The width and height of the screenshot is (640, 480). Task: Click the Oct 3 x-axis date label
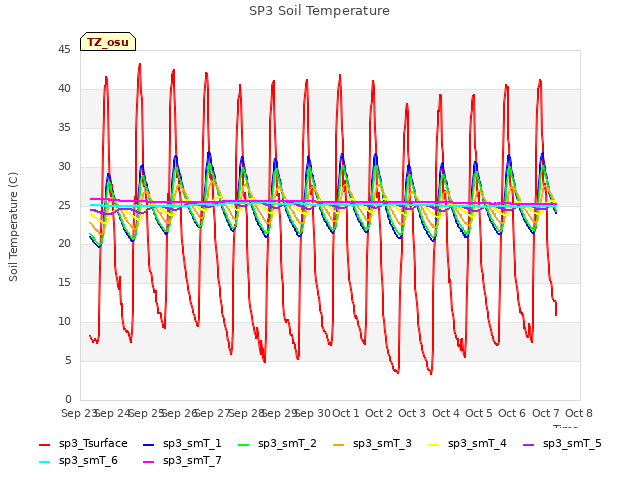[x=412, y=413]
